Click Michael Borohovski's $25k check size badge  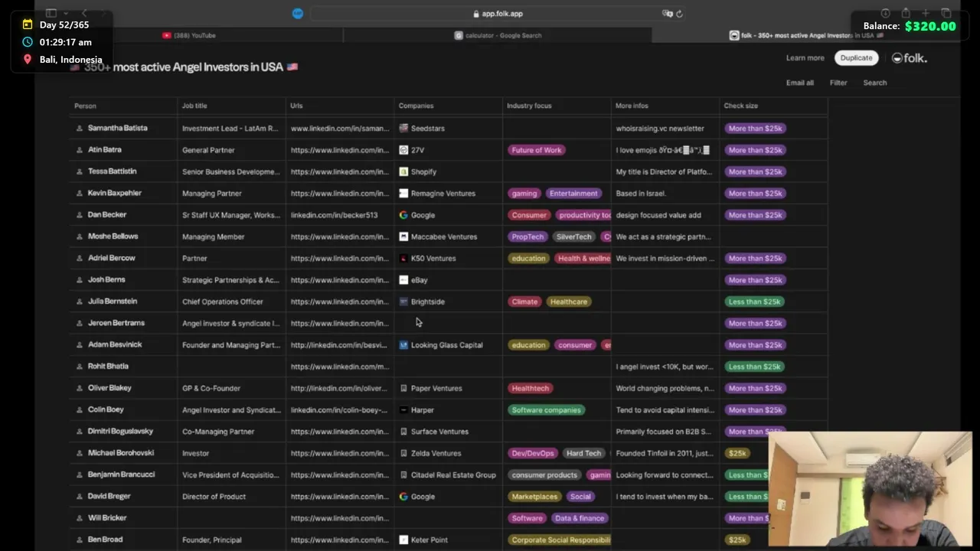pyautogui.click(x=737, y=453)
